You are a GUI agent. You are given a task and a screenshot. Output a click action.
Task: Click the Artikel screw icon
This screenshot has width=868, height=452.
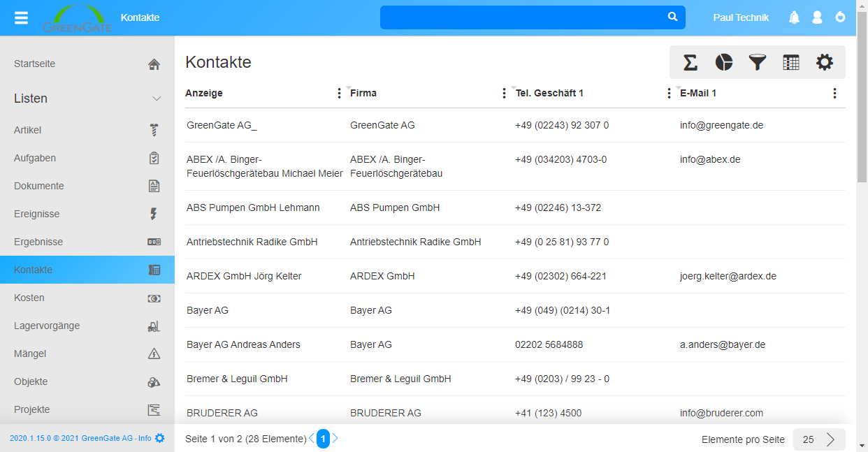(154, 130)
